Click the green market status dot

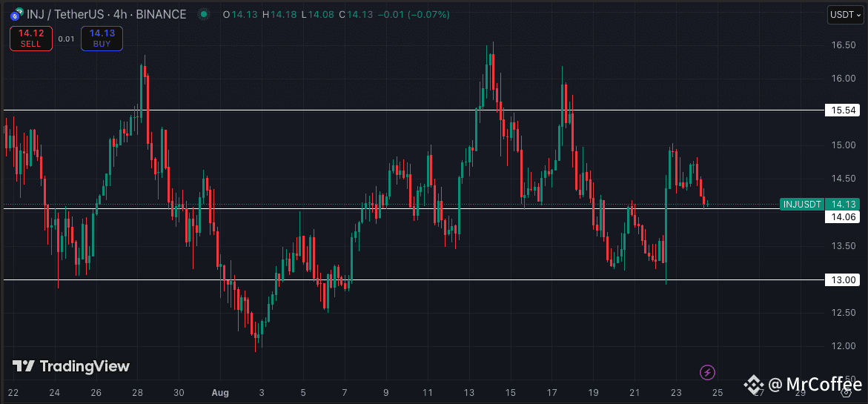click(205, 14)
